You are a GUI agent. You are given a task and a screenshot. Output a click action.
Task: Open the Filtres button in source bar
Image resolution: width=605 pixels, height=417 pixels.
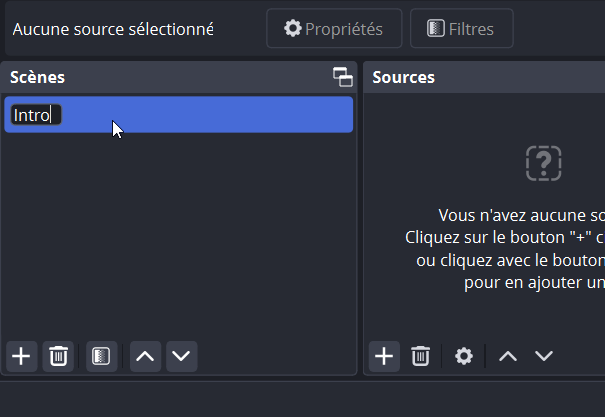coord(461,29)
